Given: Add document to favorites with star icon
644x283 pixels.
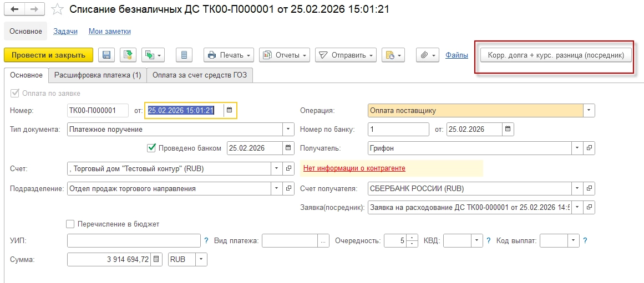Looking at the screenshot, I should (58, 9).
